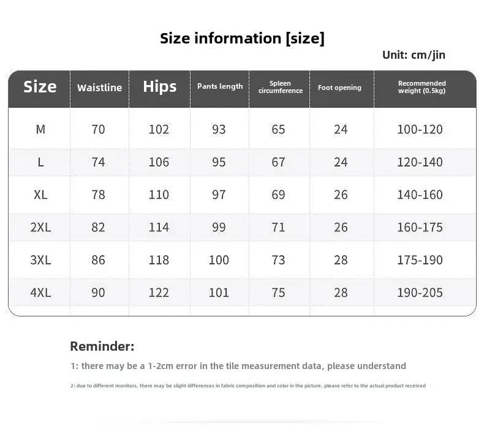Click the Size information title
The width and height of the screenshot is (484, 448).
click(243, 39)
